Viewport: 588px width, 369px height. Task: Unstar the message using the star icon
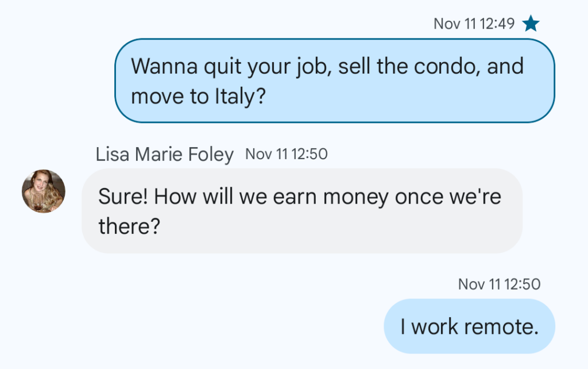(531, 24)
